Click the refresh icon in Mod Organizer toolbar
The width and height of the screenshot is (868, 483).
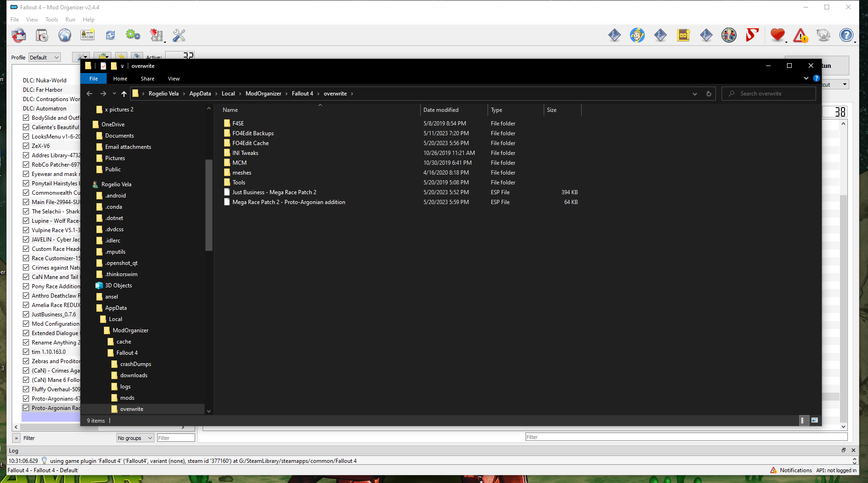coord(110,35)
